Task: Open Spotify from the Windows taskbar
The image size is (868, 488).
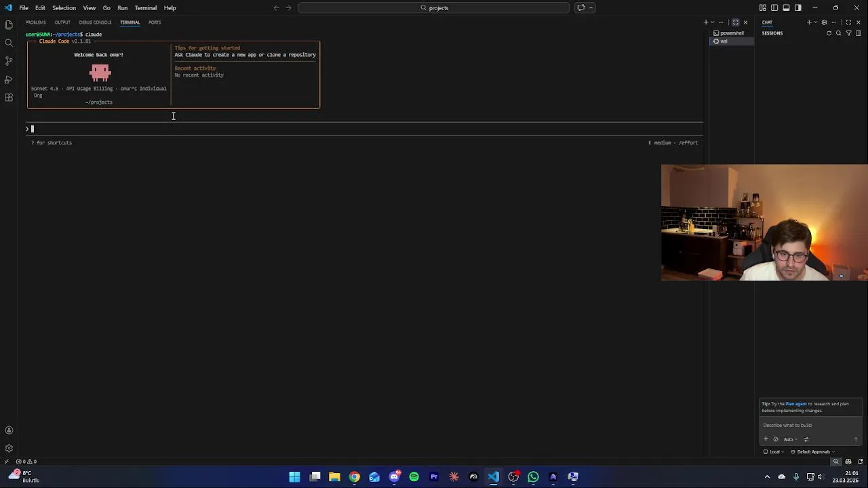Action: [x=414, y=477]
